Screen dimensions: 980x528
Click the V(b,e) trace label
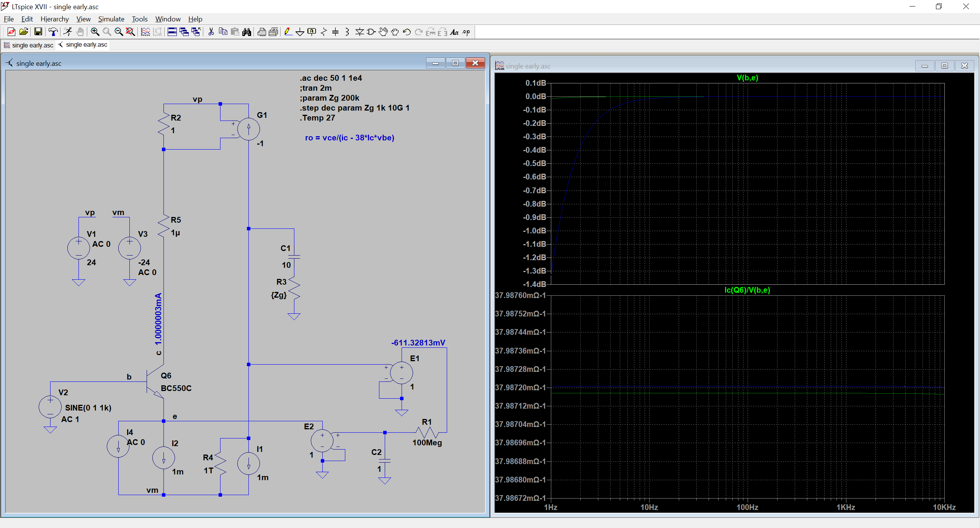point(747,78)
